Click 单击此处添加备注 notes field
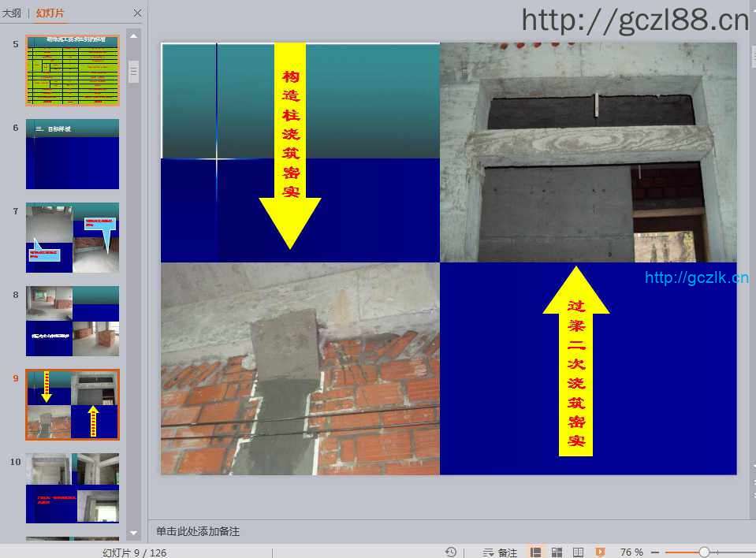 (x=198, y=531)
